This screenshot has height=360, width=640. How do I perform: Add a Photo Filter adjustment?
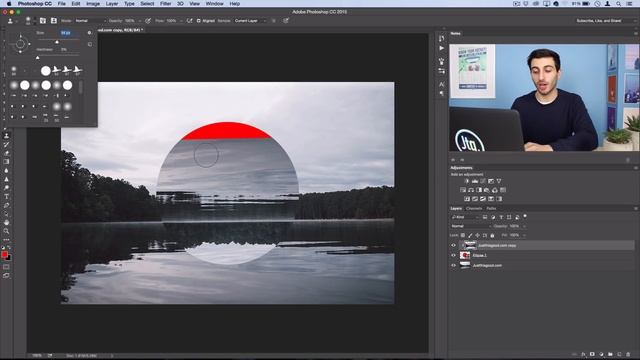(x=487, y=190)
